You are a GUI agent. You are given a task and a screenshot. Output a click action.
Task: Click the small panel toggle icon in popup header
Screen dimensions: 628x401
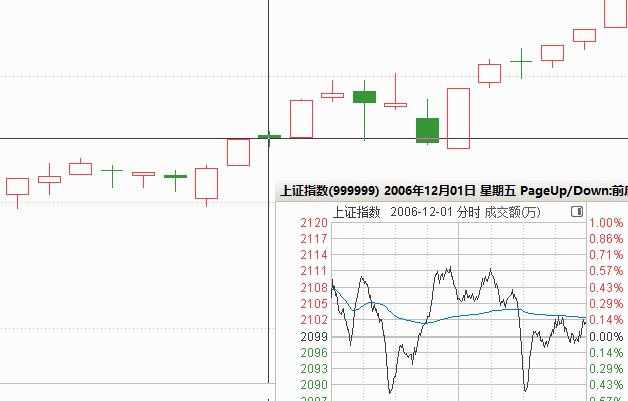click(576, 212)
